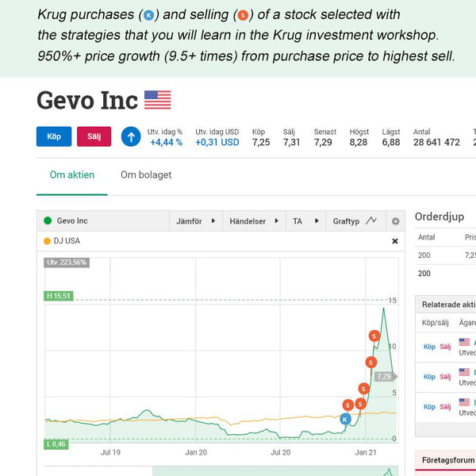The width and height of the screenshot is (476, 476).
Task: Open the Graftyp chart type menu
Action: click(x=355, y=221)
